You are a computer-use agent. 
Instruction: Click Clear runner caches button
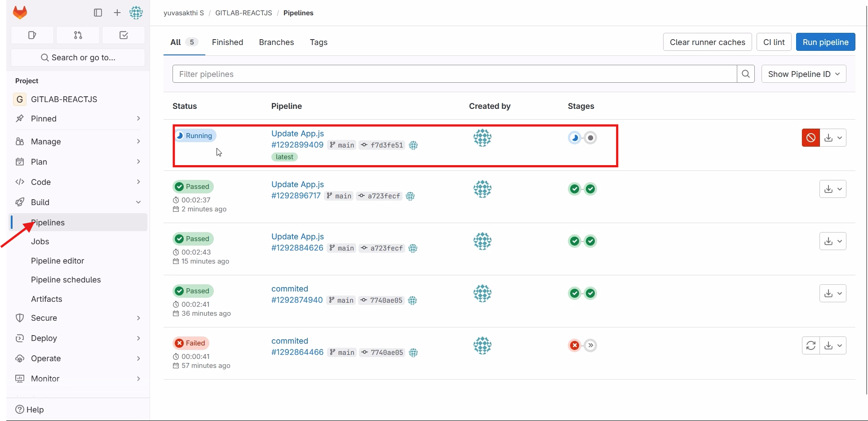click(x=707, y=42)
